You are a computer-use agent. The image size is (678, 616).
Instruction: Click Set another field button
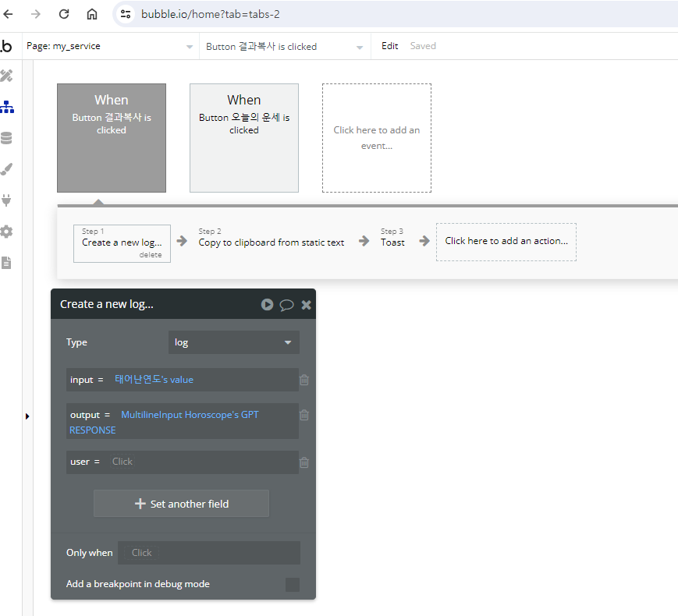point(181,504)
